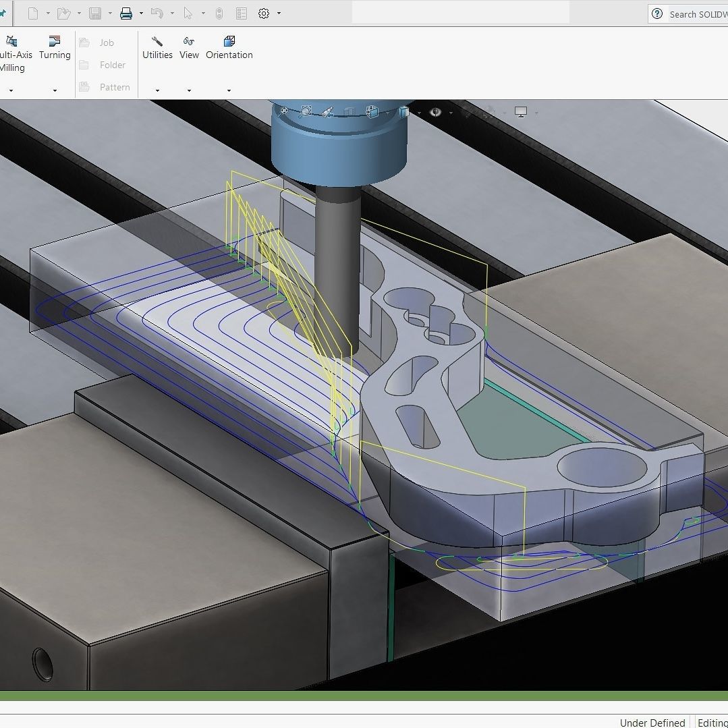Toggle the Hide/Show Items eye icon
This screenshot has width=728, height=728.
(435, 111)
